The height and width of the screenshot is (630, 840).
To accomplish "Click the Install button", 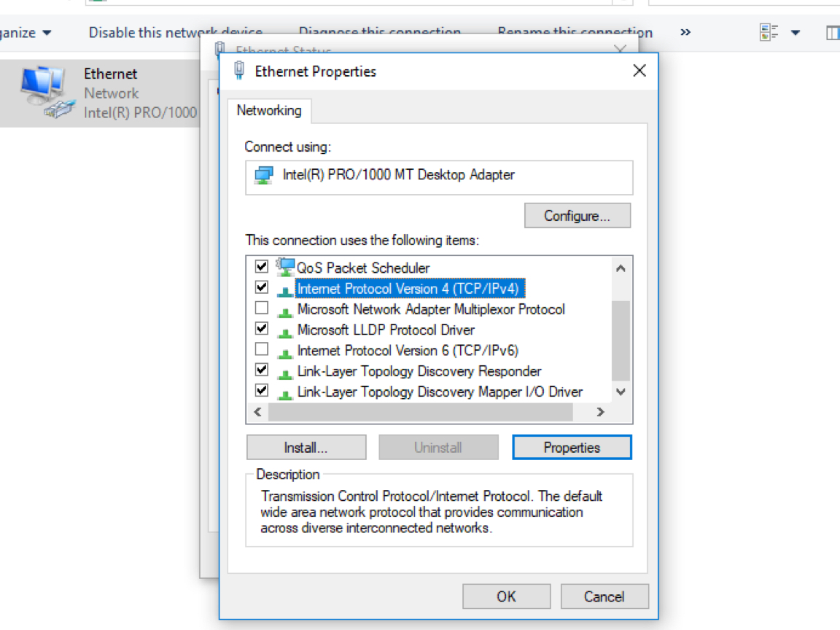I will (x=306, y=447).
